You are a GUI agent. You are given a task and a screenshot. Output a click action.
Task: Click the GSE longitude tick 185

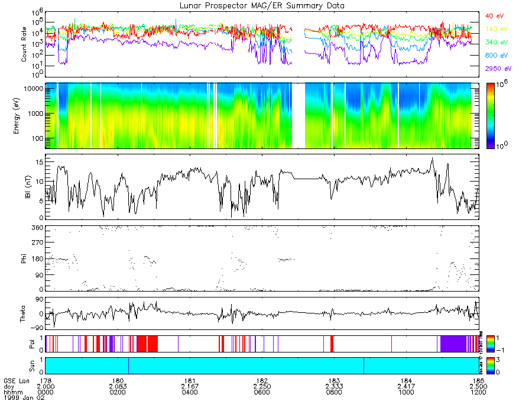point(478,381)
